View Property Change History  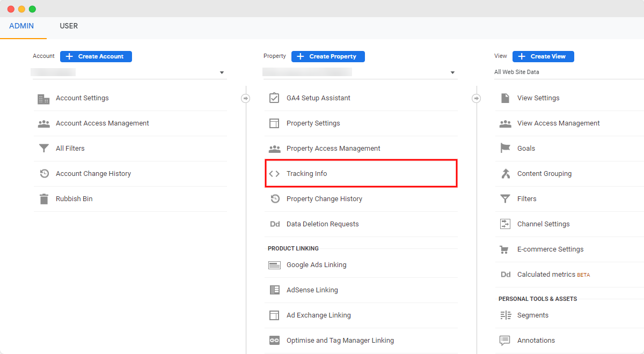pos(323,198)
